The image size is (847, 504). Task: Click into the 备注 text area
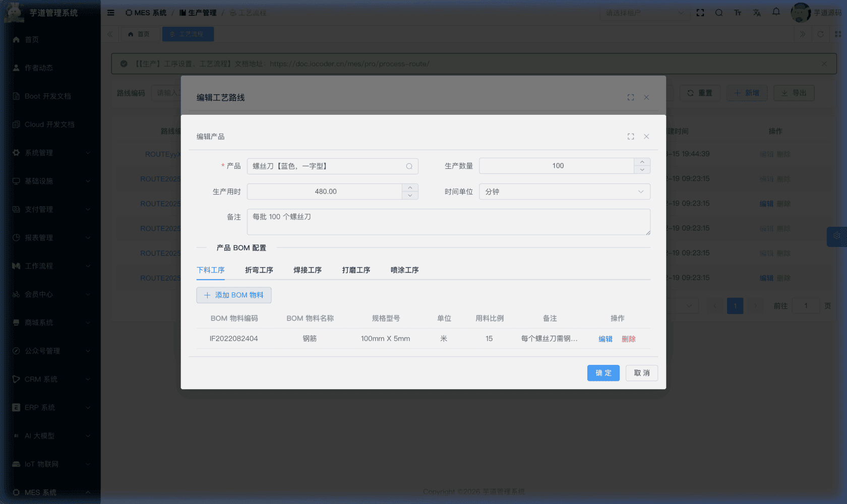coord(448,222)
